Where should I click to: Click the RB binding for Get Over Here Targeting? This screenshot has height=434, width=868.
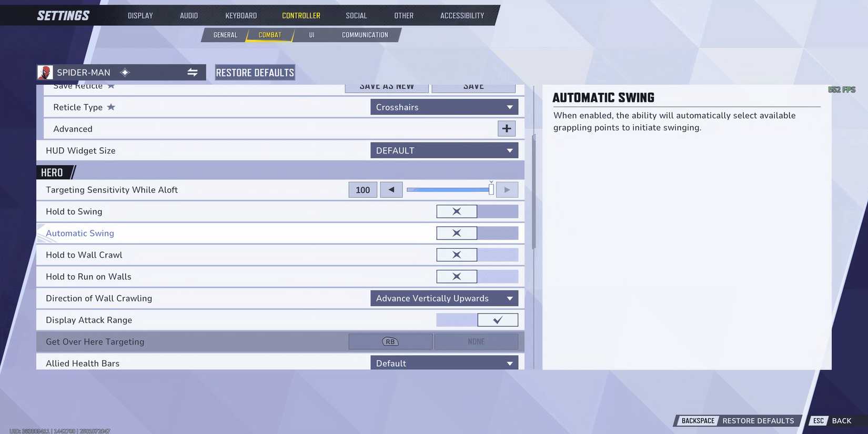(x=390, y=342)
